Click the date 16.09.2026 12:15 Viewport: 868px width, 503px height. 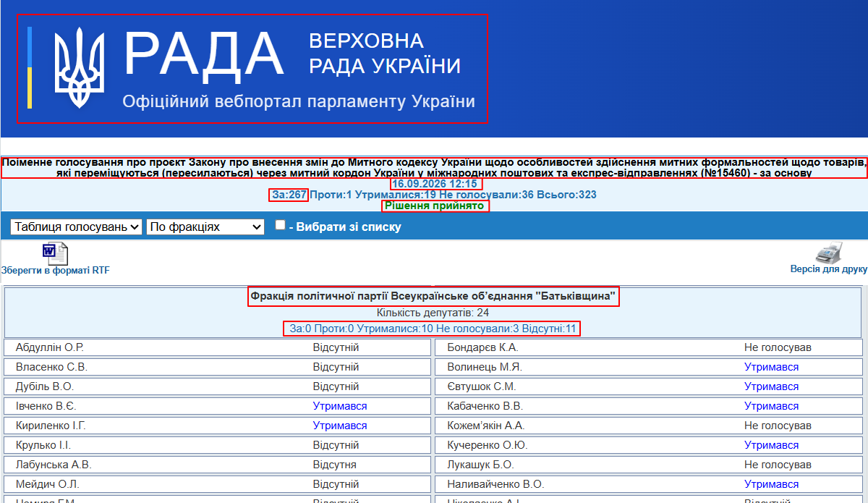[x=435, y=184]
